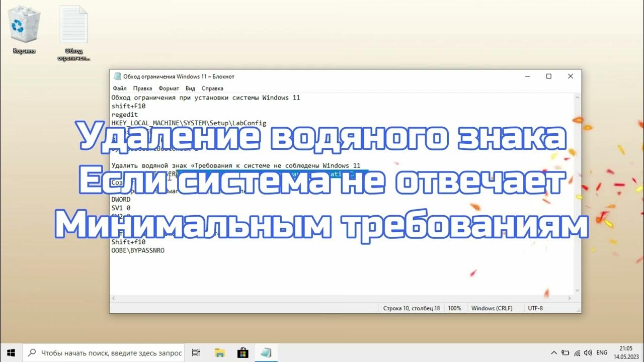The image size is (644, 362).
Task: Click the first line about Windows 11 установки
Action: (205, 98)
